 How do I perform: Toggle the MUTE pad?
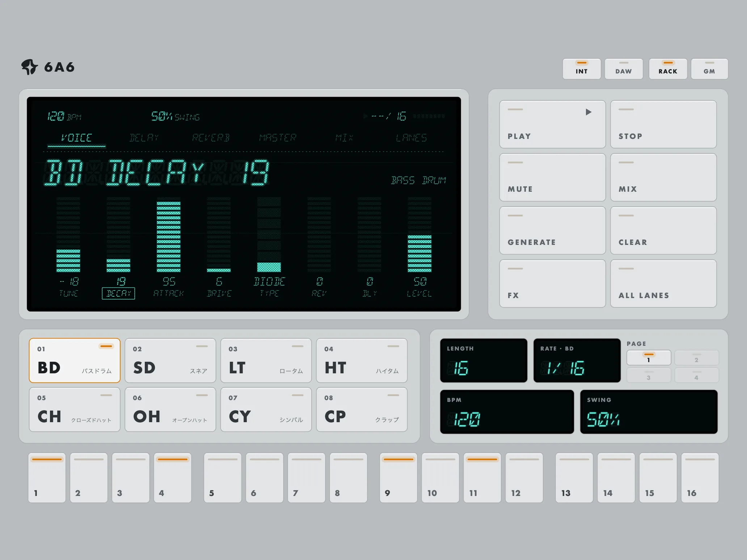coord(552,177)
